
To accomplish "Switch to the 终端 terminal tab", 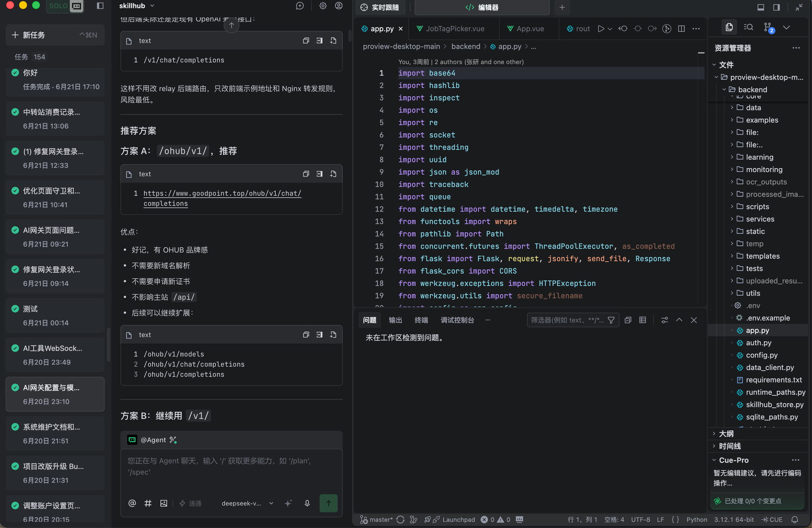I will [421, 320].
